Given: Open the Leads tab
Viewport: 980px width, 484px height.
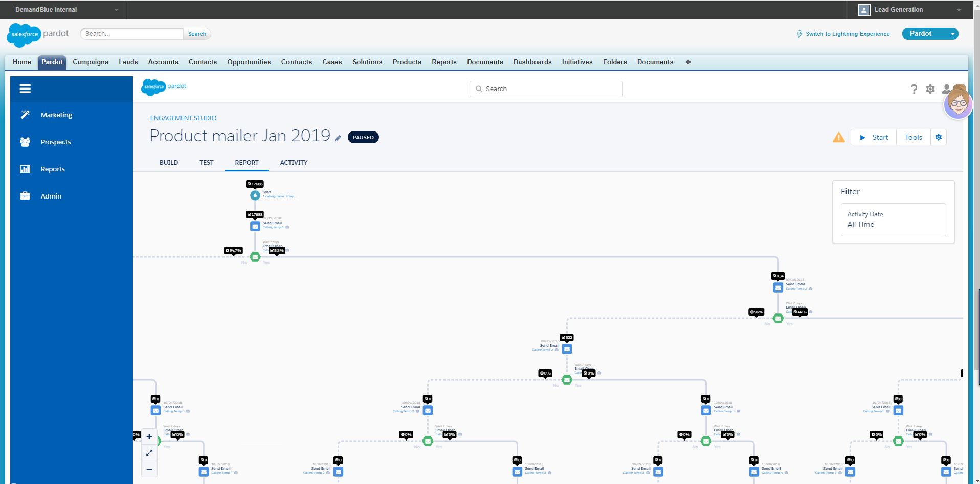Looking at the screenshot, I should (x=128, y=62).
